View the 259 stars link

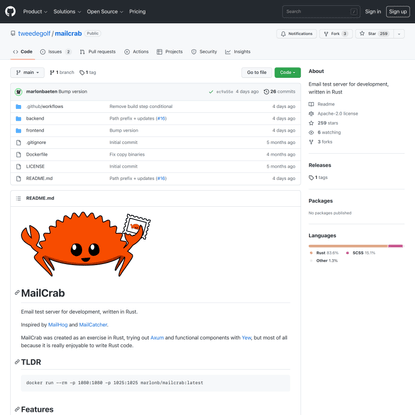[x=323, y=123]
